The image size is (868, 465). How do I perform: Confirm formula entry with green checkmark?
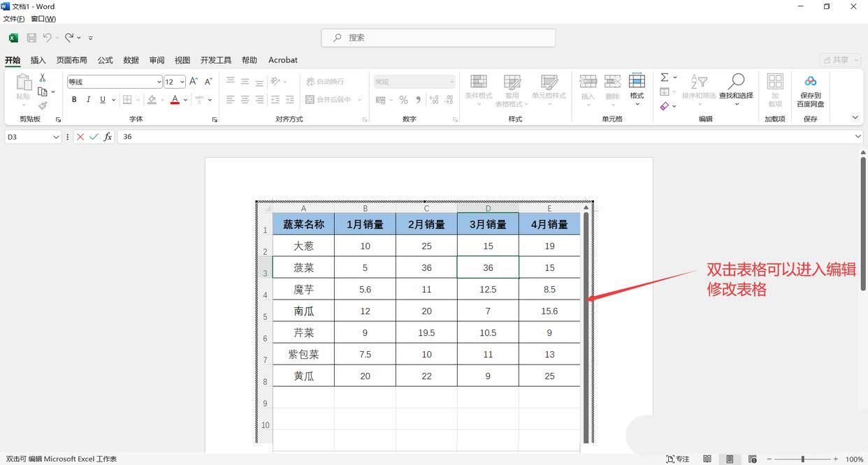(94, 137)
